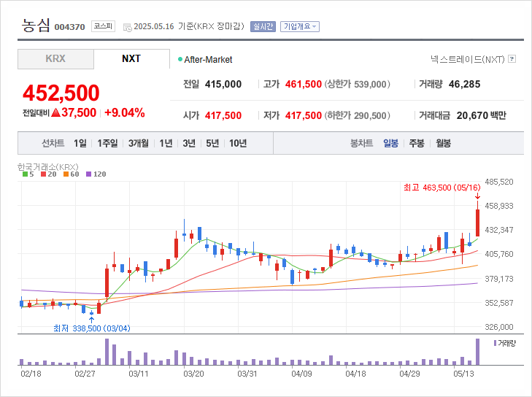Click the calendar icon beside 2025.05.16

[128, 28]
